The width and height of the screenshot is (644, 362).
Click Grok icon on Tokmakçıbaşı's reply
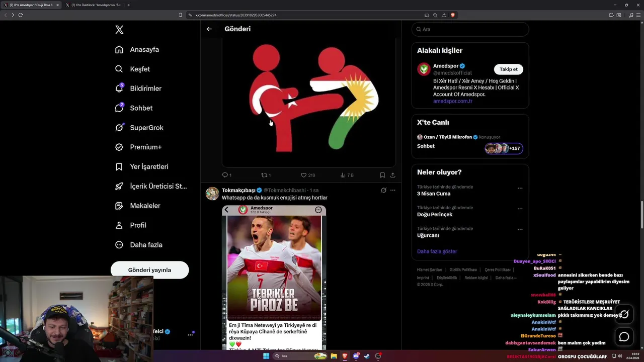coord(383,190)
